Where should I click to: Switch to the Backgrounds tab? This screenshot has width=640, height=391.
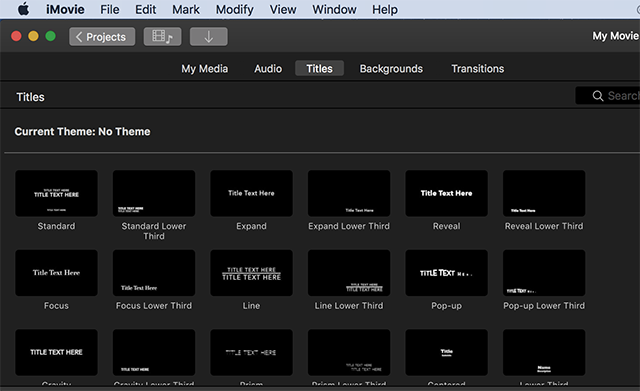pos(391,69)
